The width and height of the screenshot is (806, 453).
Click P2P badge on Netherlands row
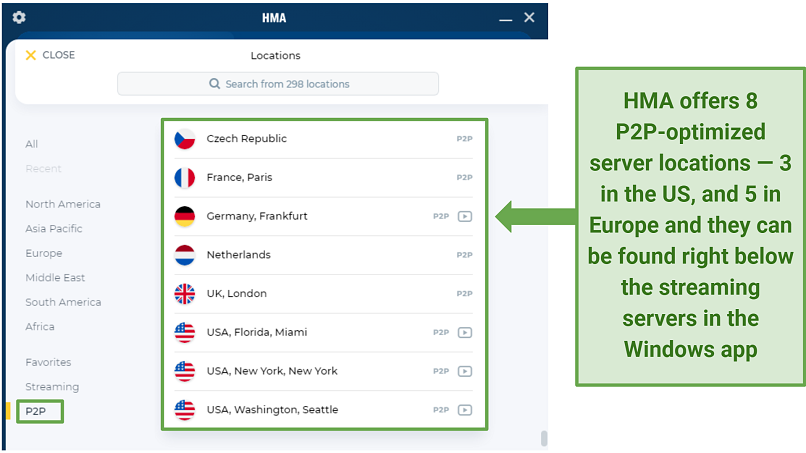[464, 255]
